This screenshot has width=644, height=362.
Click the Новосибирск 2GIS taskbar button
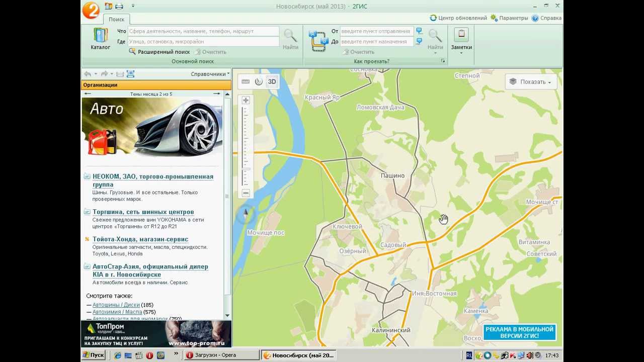click(x=299, y=355)
